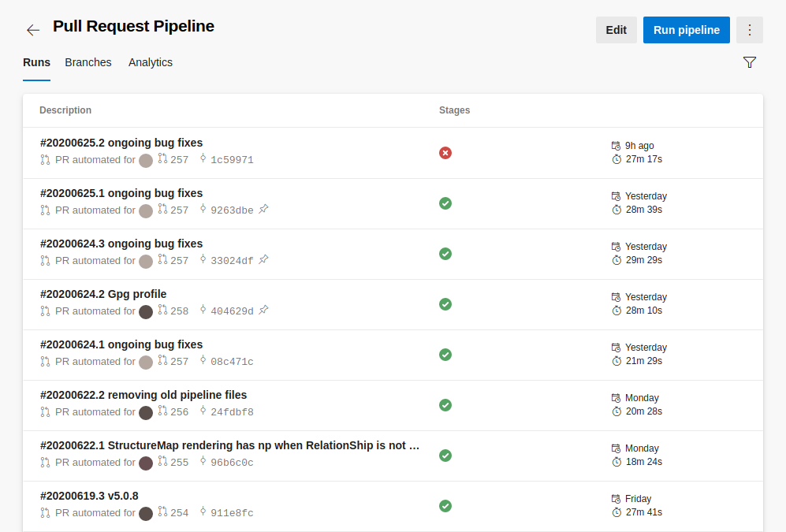Viewport: 786px width, 532px height.
Task: Click the stopwatch icon beside 27m 17s
Action: pyautogui.click(x=617, y=159)
